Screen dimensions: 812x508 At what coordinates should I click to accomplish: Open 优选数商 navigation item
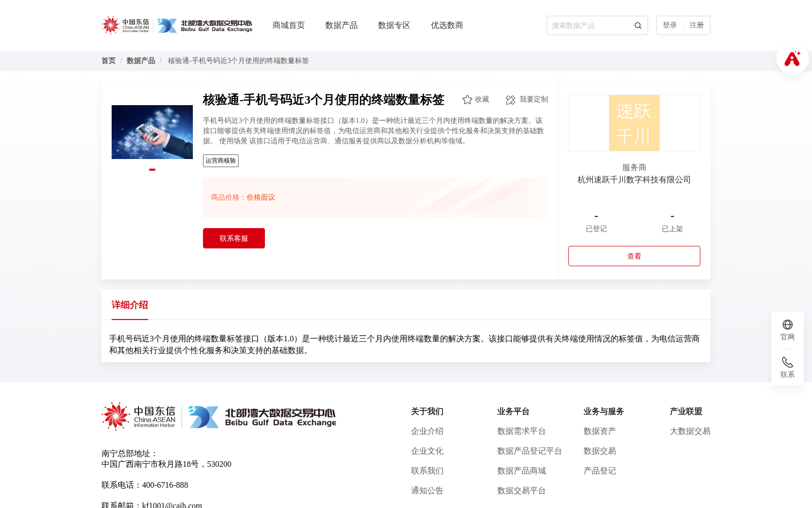[447, 25]
